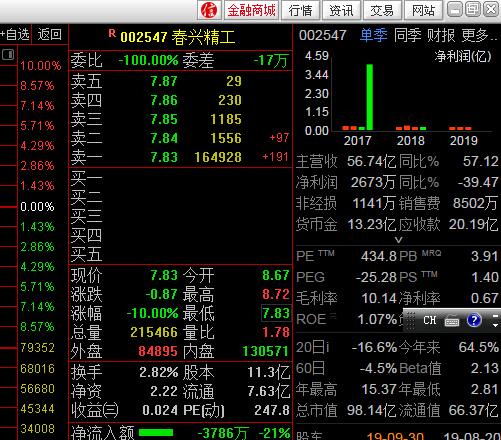
Task: Open the IME soft keyboard icon
Action: (x=452, y=321)
